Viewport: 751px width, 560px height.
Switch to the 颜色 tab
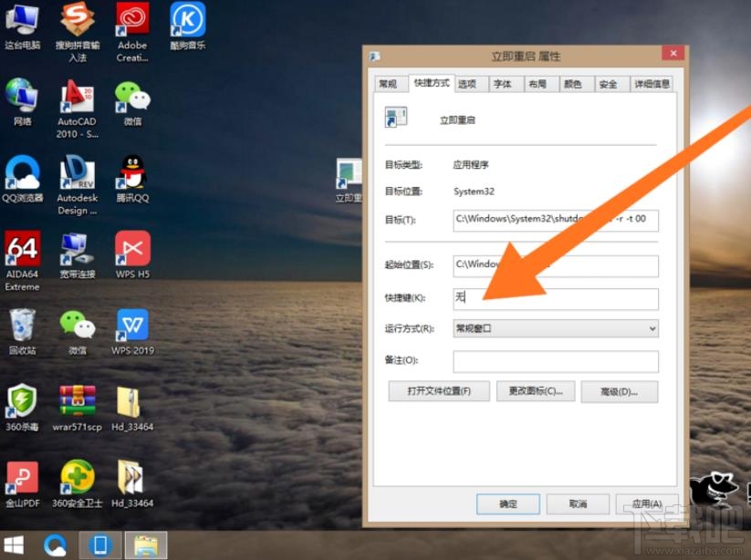pos(574,83)
